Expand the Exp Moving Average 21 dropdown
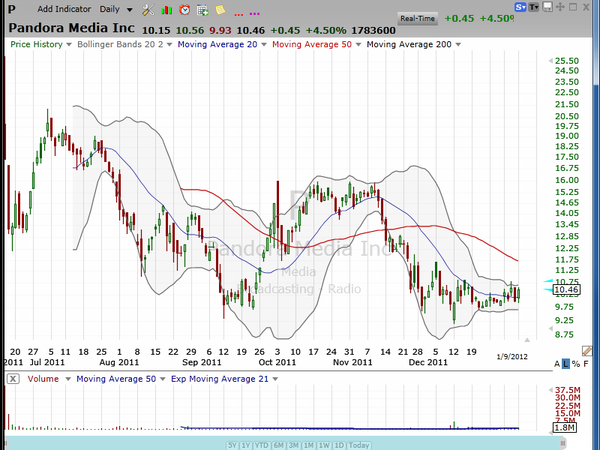Viewport: 600px width, 450px height. point(275,379)
